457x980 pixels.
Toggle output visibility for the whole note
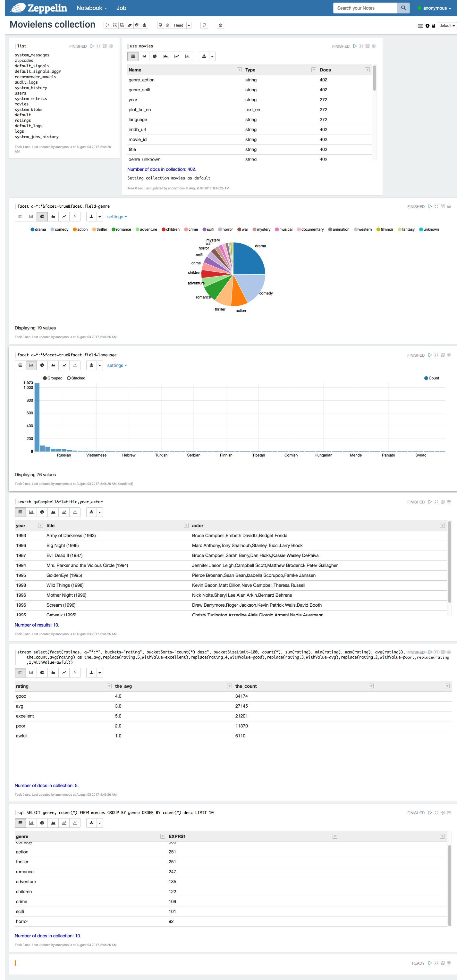pos(122,25)
